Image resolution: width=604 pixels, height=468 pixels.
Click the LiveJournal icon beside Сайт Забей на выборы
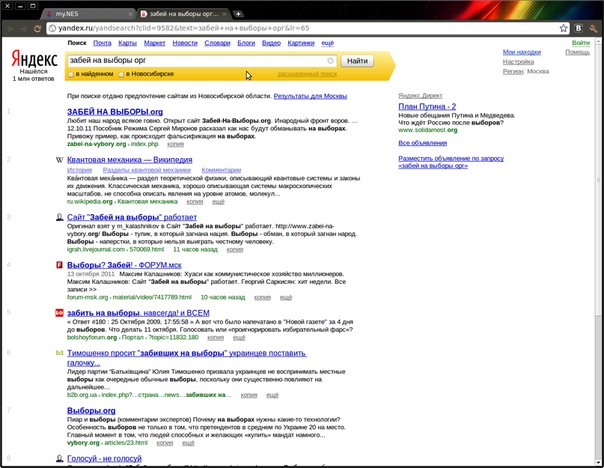pyautogui.click(x=59, y=217)
